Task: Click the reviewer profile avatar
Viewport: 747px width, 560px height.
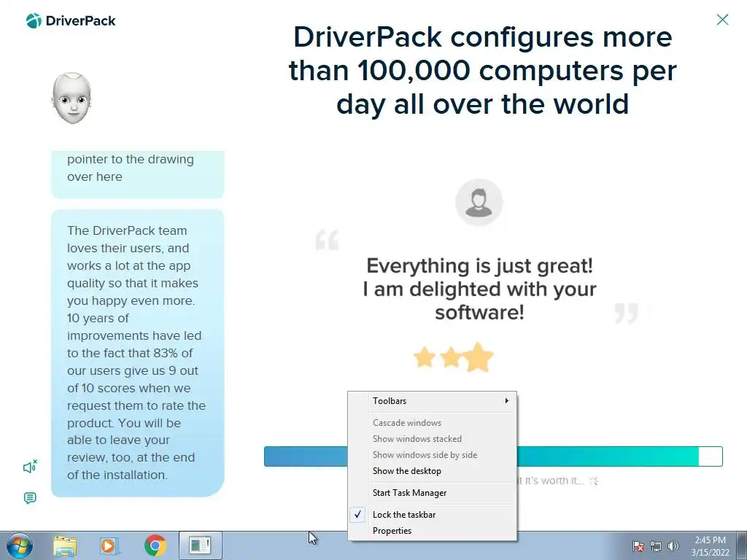Action: tap(479, 203)
